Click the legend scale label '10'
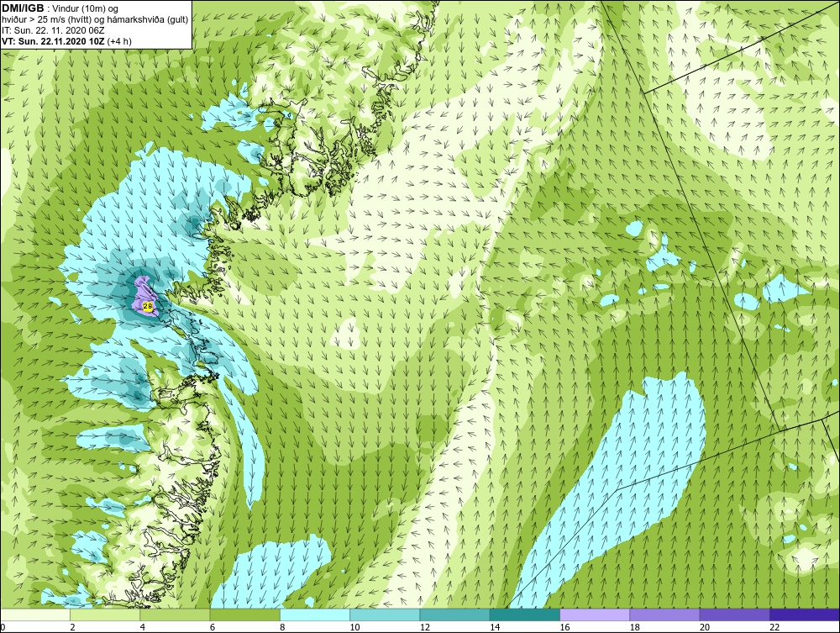 coord(354,628)
